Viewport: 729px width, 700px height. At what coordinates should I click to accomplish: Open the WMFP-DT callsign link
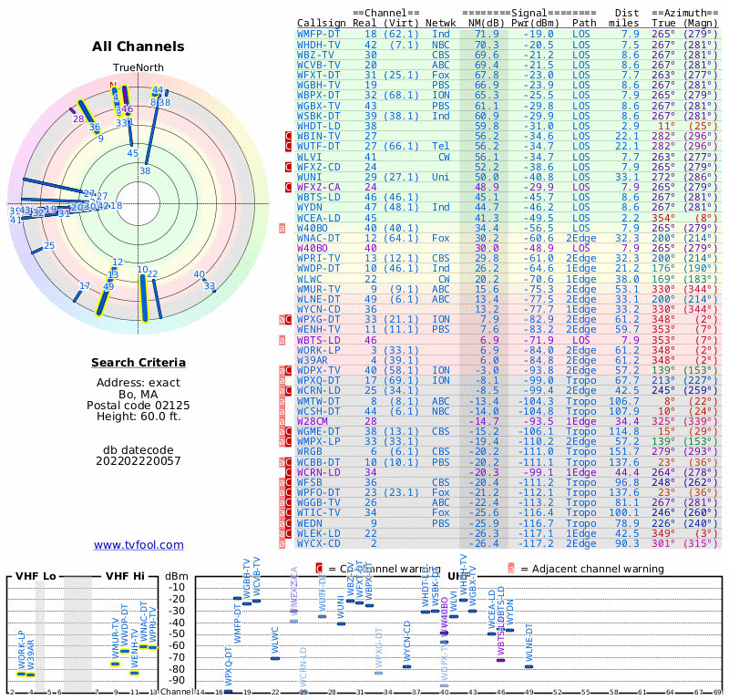pyautogui.click(x=318, y=35)
